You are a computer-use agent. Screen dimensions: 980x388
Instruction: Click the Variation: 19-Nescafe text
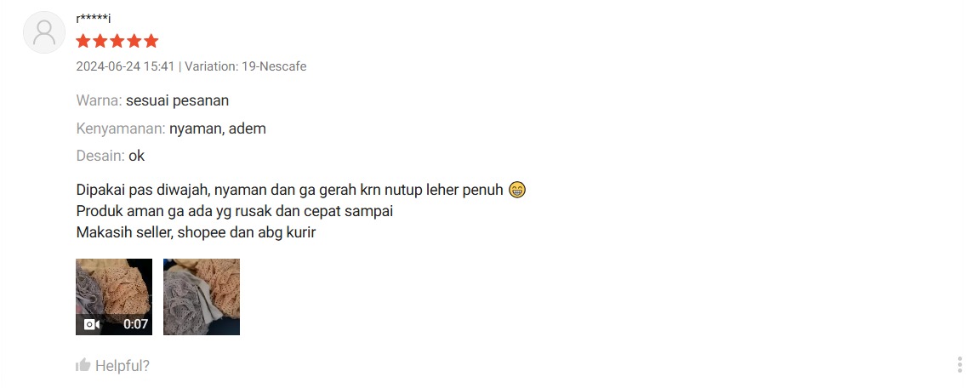coord(246,66)
